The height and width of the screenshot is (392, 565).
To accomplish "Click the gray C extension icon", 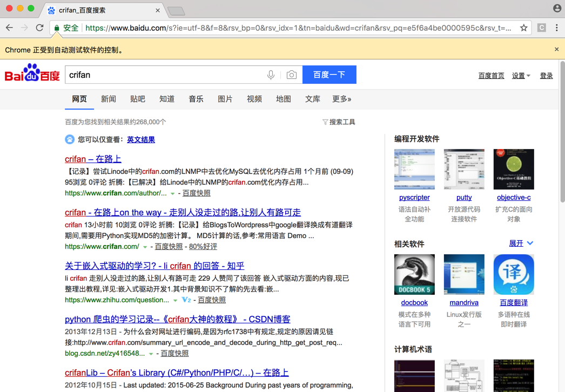I will click(542, 28).
